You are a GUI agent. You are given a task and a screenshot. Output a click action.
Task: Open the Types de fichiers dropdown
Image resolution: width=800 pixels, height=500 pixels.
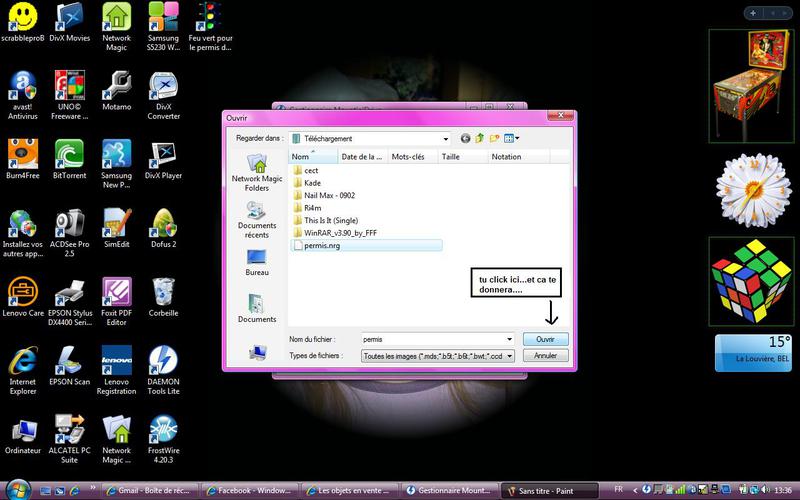[x=509, y=355]
